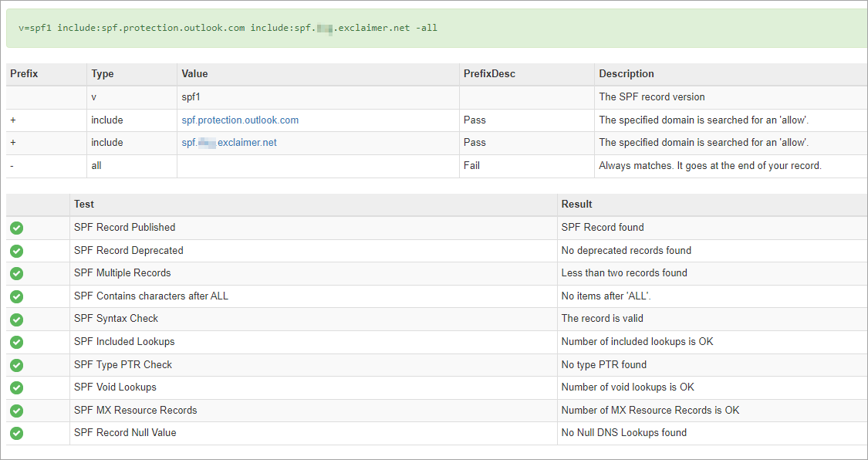Click 'The SPF record version' description
Viewport: 868px width, 460px height.
[x=652, y=97]
